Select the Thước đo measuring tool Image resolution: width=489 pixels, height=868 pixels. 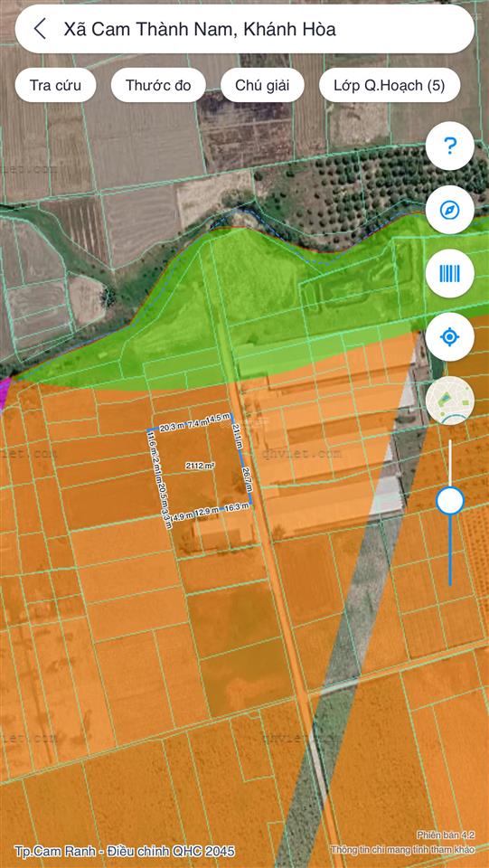(158, 85)
